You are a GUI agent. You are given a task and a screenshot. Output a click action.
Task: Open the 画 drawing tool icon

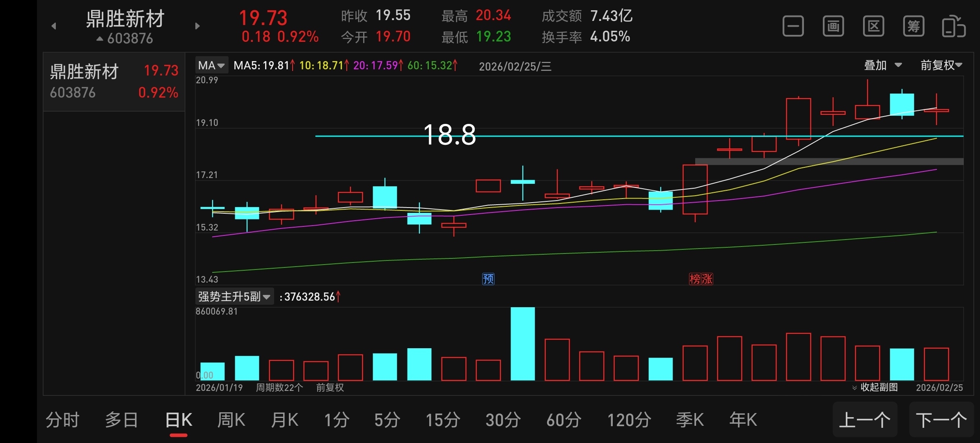(833, 27)
